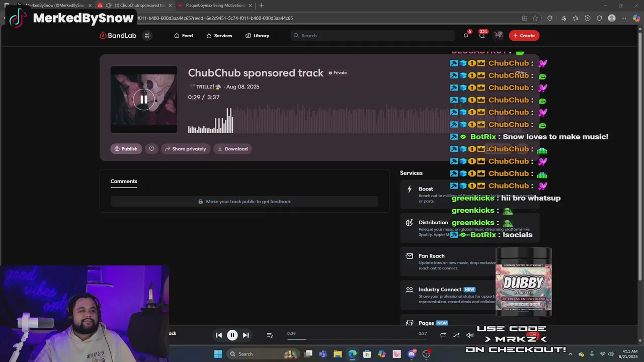
Task: Click the TRILLZ! artist name
Action: coord(205,87)
